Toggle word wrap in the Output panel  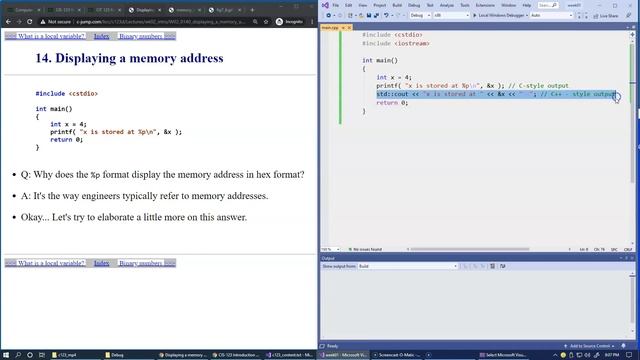pyautogui.click(x=502, y=266)
